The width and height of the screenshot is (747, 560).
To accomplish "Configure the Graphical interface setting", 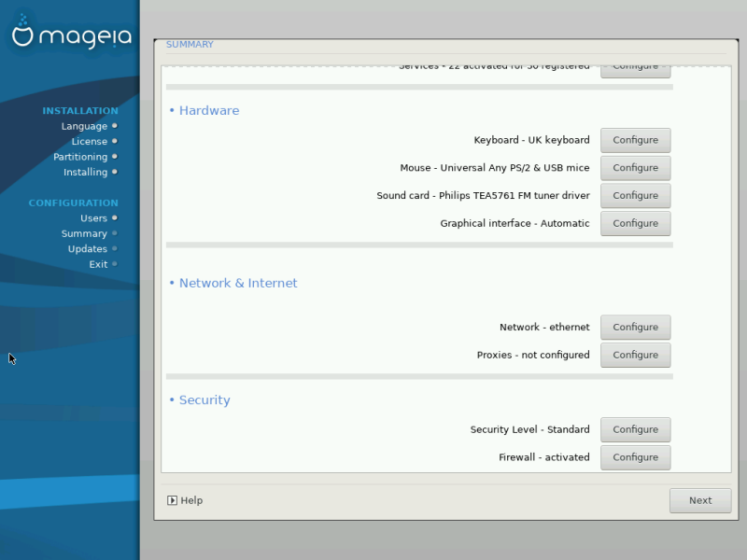I will click(x=635, y=223).
